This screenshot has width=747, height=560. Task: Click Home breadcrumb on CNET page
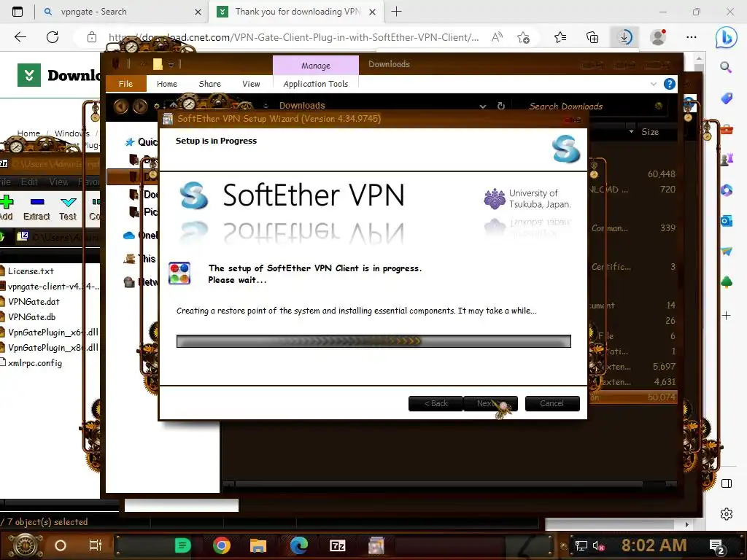coord(28,133)
